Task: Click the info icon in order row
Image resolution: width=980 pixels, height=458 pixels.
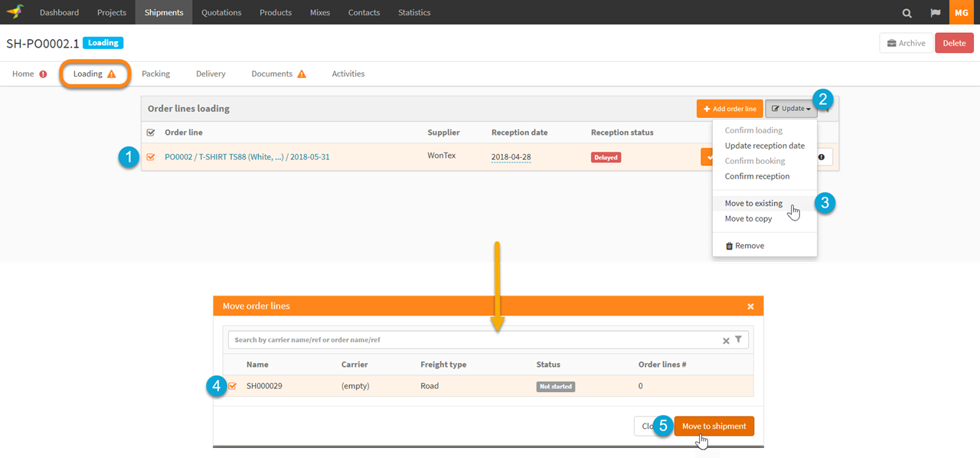Action: pos(822,157)
